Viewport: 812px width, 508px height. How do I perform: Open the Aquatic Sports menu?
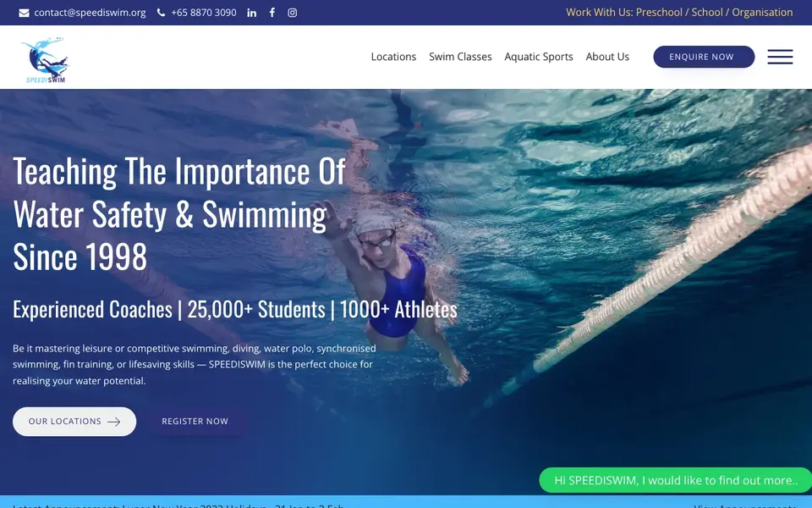click(539, 57)
